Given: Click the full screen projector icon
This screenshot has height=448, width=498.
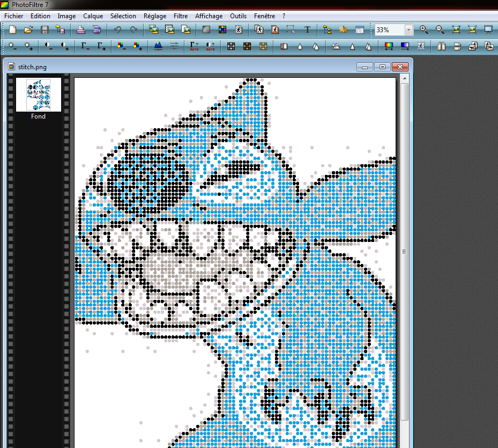Looking at the screenshot, I should pyautogui.click(x=488, y=30).
